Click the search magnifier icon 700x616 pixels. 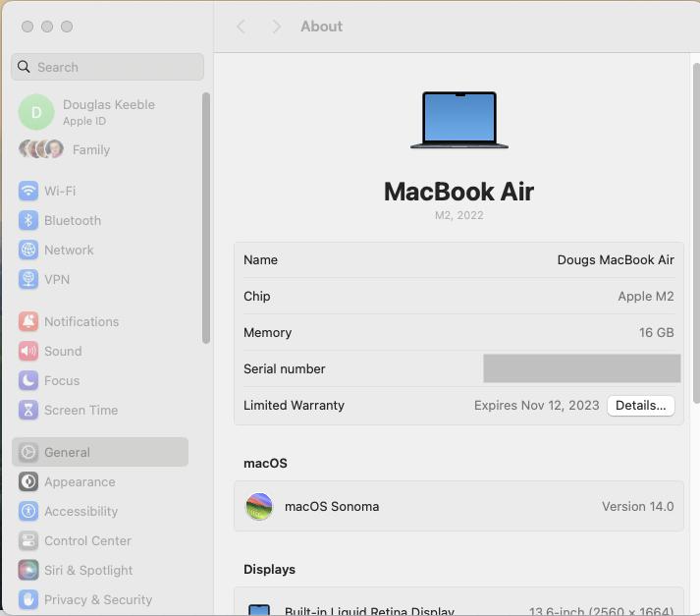[x=24, y=67]
